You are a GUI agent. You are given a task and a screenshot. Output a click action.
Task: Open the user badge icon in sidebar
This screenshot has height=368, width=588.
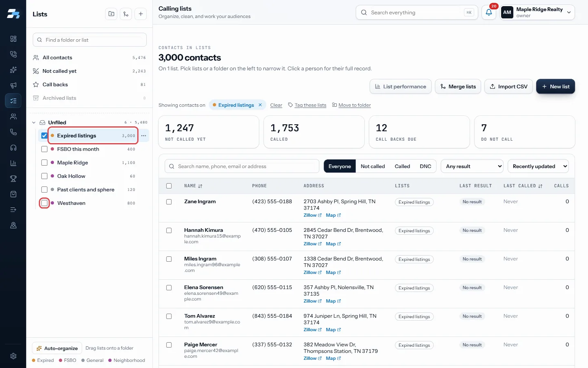tap(13, 225)
